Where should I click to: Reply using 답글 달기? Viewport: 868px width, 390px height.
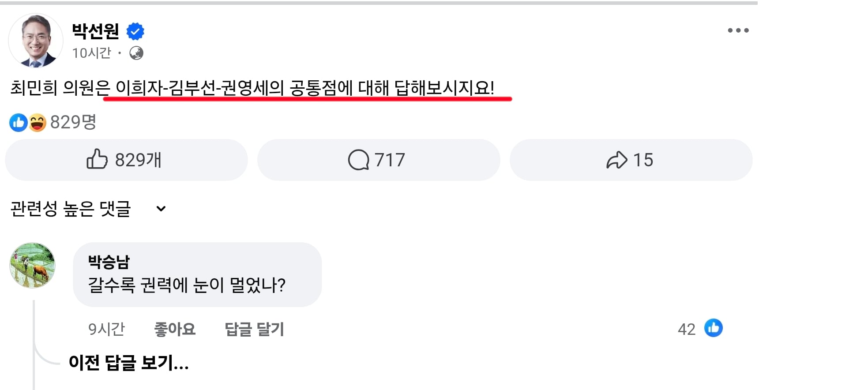[255, 329]
